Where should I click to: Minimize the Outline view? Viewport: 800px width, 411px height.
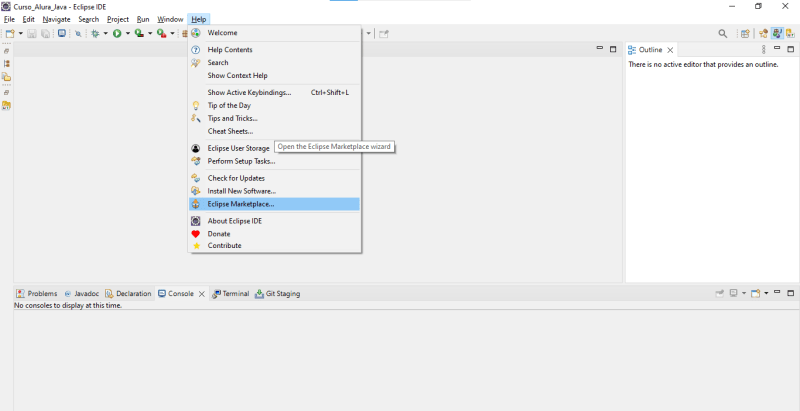[777, 48]
